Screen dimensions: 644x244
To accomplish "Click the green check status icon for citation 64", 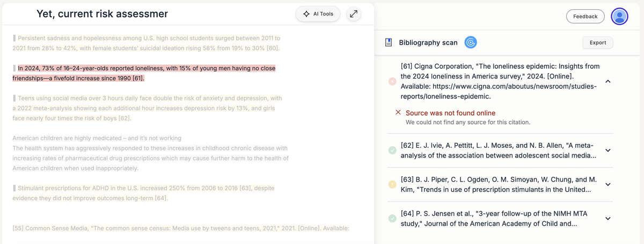I will point(392,218).
